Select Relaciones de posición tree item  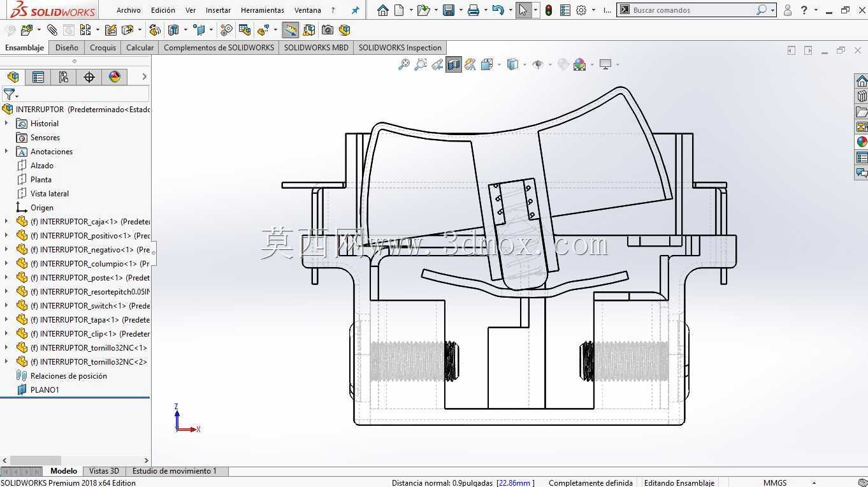(68, 375)
